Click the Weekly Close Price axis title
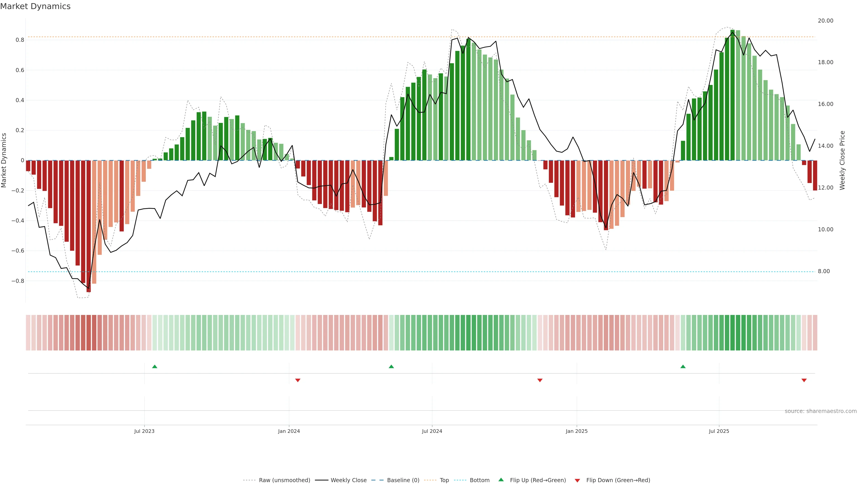This screenshot has height=488, width=868. point(842,160)
